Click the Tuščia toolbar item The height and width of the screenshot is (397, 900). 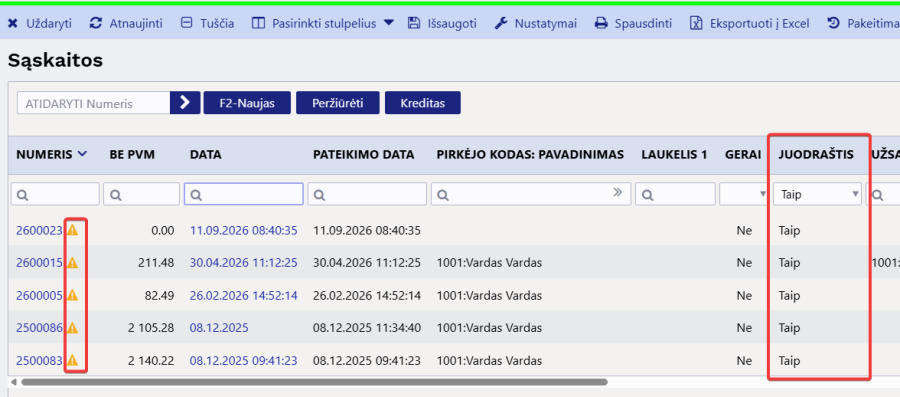tap(207, 24)
